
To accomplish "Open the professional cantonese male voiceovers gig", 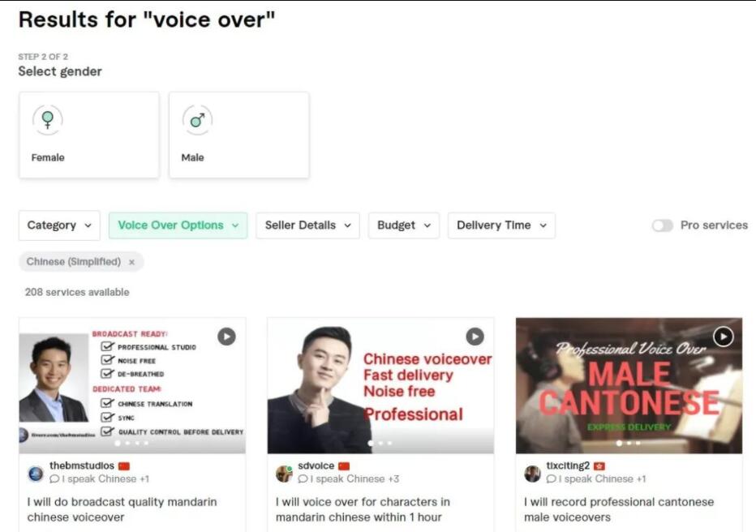I will tap(619, 509).
